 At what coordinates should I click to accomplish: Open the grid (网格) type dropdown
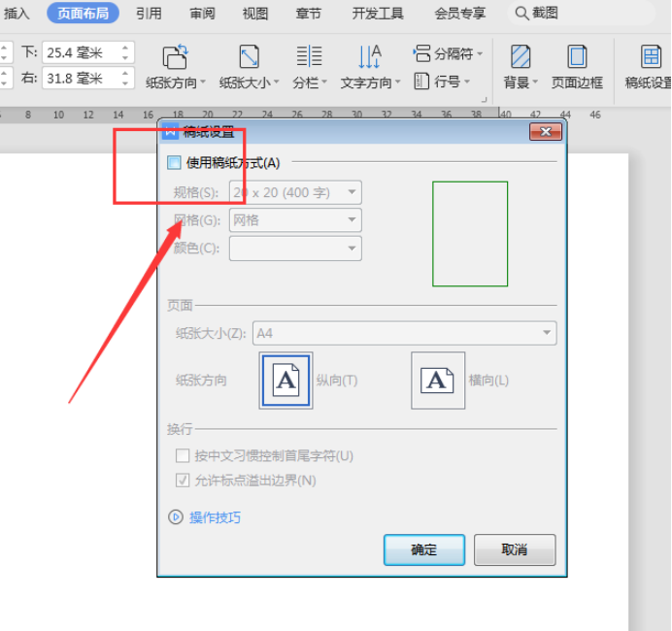coord(295,220)
